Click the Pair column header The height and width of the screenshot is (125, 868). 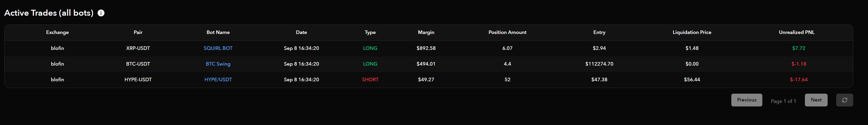138,32
